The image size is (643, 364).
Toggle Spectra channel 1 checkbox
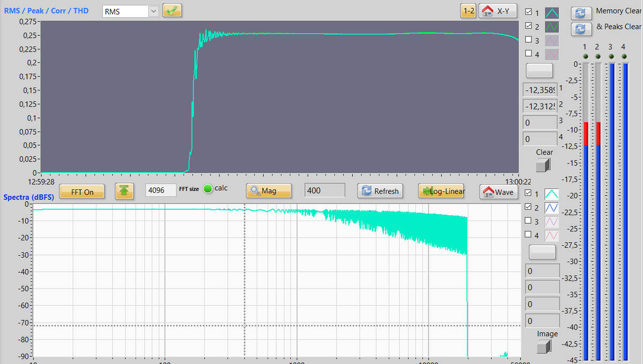click(529, 193)
